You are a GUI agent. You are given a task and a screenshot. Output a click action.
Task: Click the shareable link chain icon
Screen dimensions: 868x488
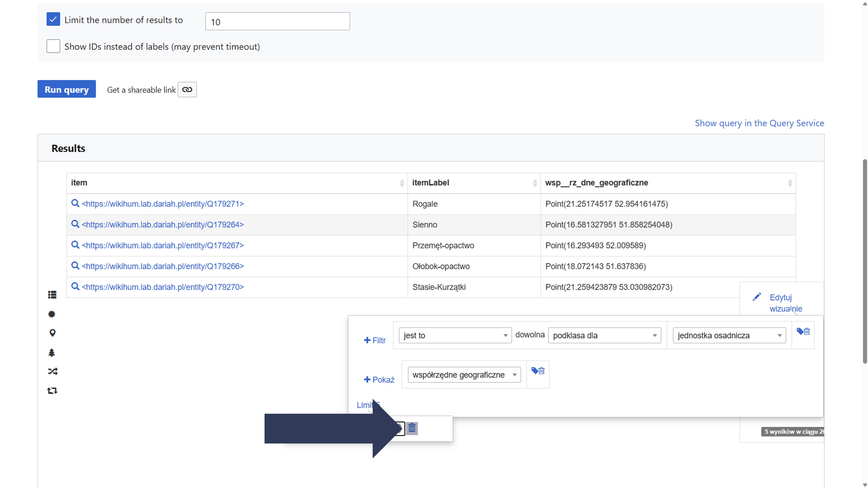pyautogui.click(x=187, y=90)
